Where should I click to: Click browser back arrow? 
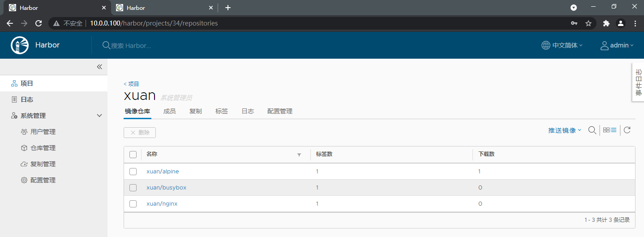click(9, 23)
